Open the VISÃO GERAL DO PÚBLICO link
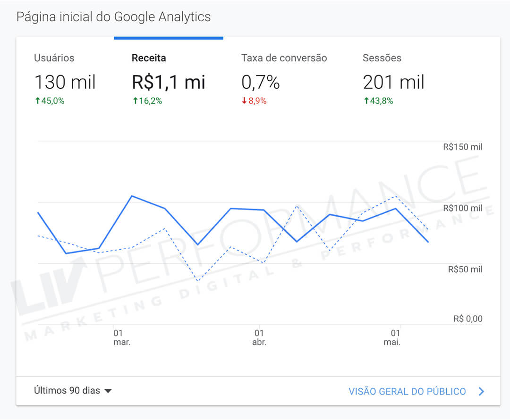The image size is (510, 420). coord(407,391)
